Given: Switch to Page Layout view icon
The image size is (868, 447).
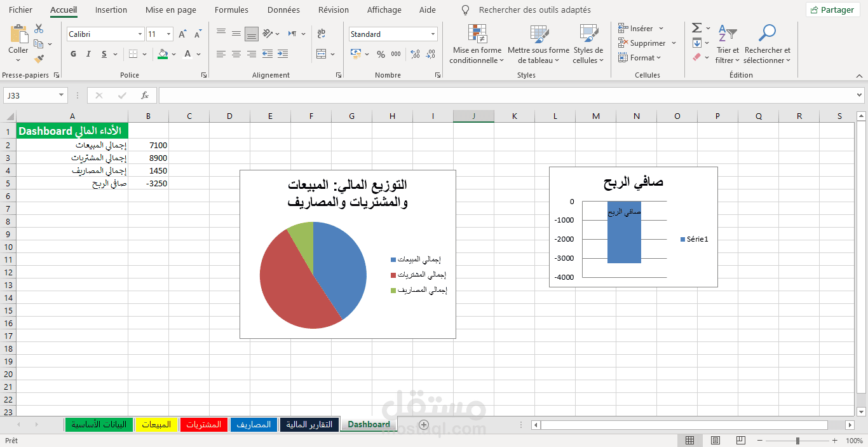Looking at the screenshot, I should pos(715,441).
